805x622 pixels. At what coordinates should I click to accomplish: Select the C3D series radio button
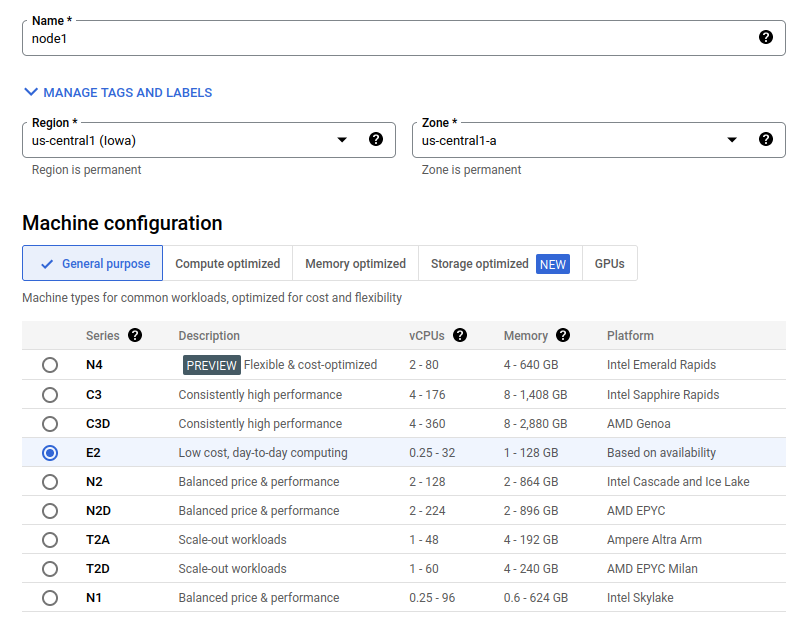(50, 424)
